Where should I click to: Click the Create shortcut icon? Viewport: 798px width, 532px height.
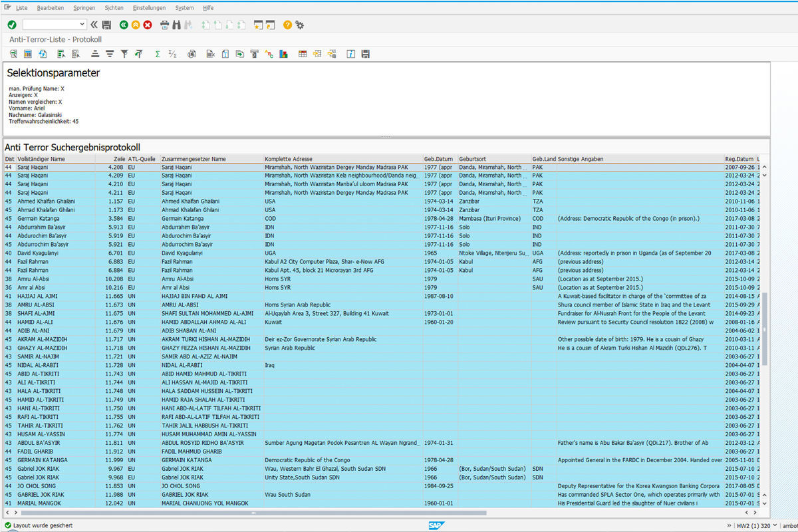[271, 25]
